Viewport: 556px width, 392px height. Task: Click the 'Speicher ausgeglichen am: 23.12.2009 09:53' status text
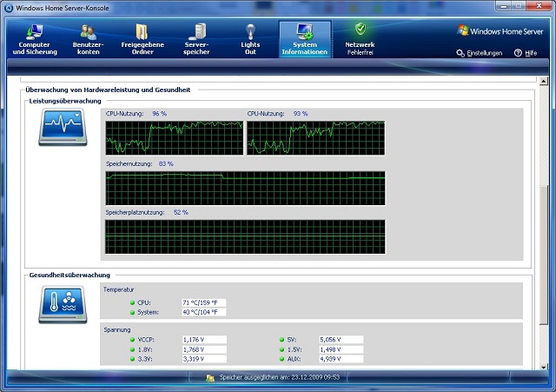point(280,377)
